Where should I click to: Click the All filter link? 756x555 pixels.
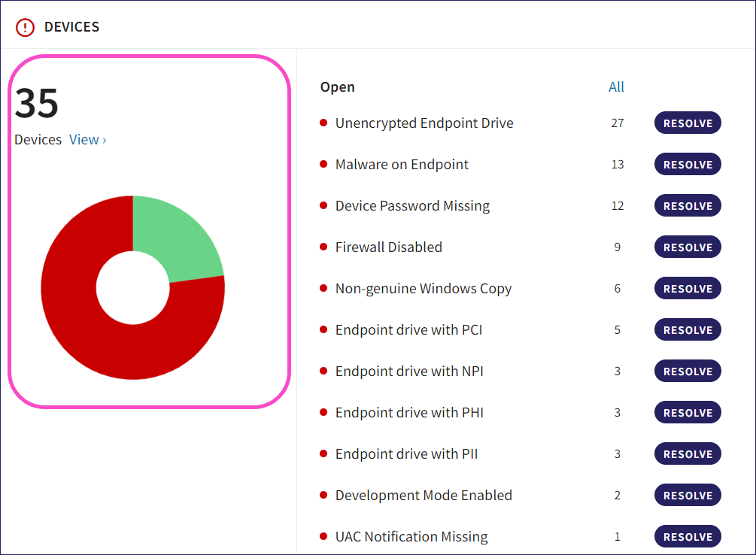pos(616,87)
